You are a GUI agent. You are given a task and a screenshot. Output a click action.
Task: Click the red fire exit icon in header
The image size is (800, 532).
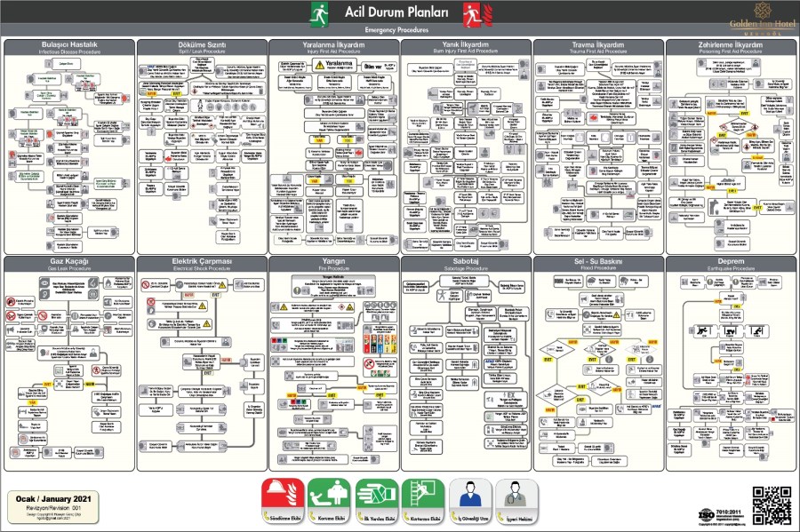point(472,12)
